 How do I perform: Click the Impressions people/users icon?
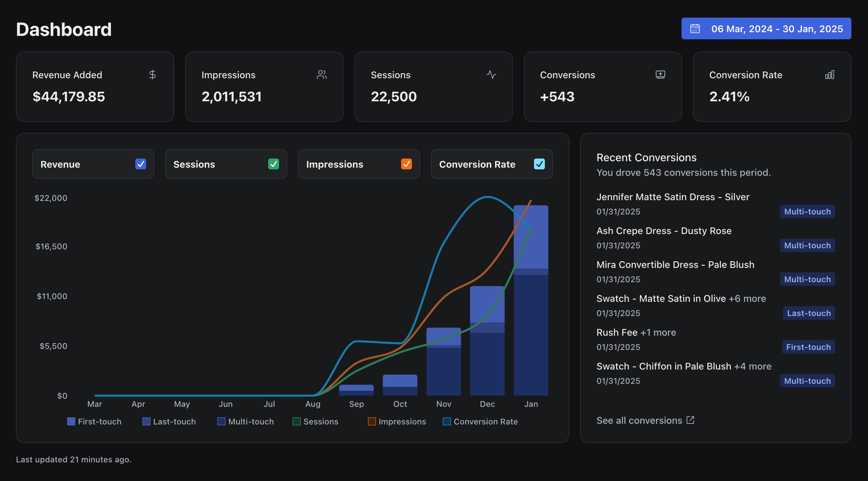[321, 74]
